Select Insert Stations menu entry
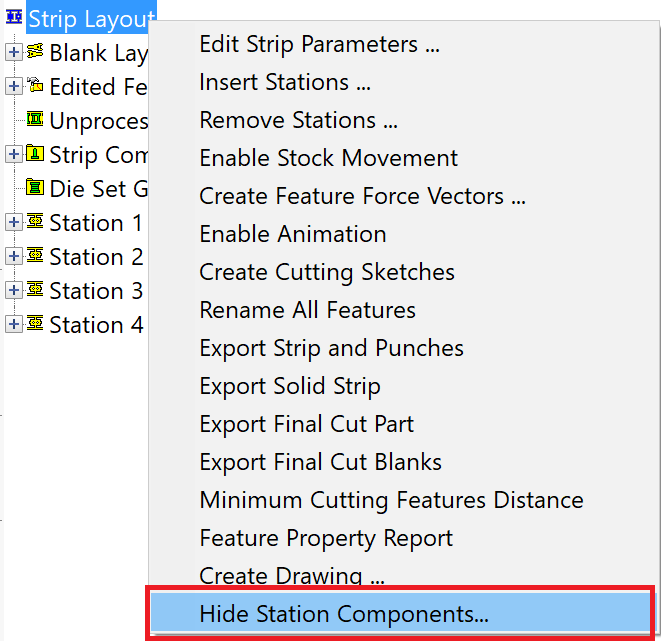The width and height of the screenshot is (661, 641). point(288,82)
